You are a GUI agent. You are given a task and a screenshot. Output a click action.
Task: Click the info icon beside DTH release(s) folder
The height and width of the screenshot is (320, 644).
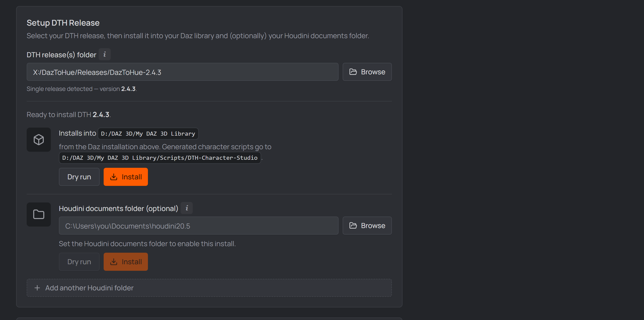point(105,54)
